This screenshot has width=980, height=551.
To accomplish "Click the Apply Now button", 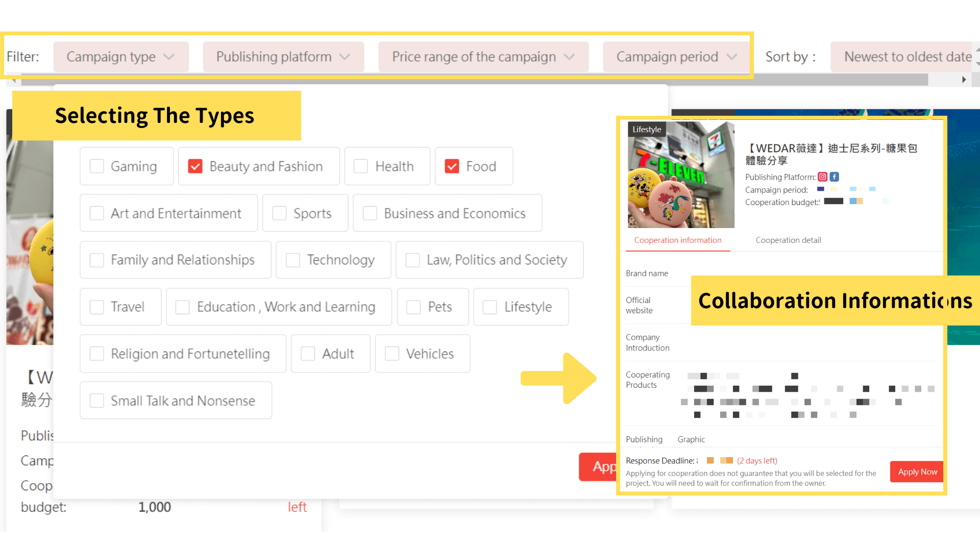I will [x=917, y=472].
